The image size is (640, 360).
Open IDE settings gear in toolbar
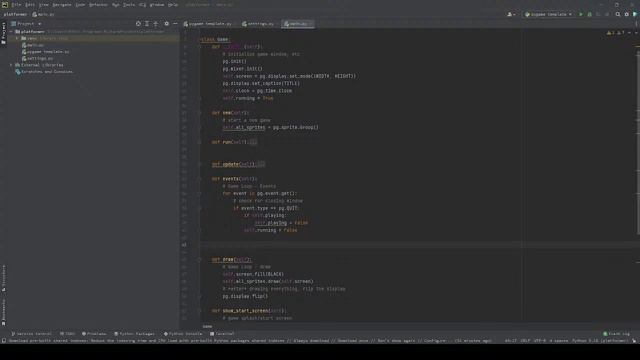coord(627,14)
